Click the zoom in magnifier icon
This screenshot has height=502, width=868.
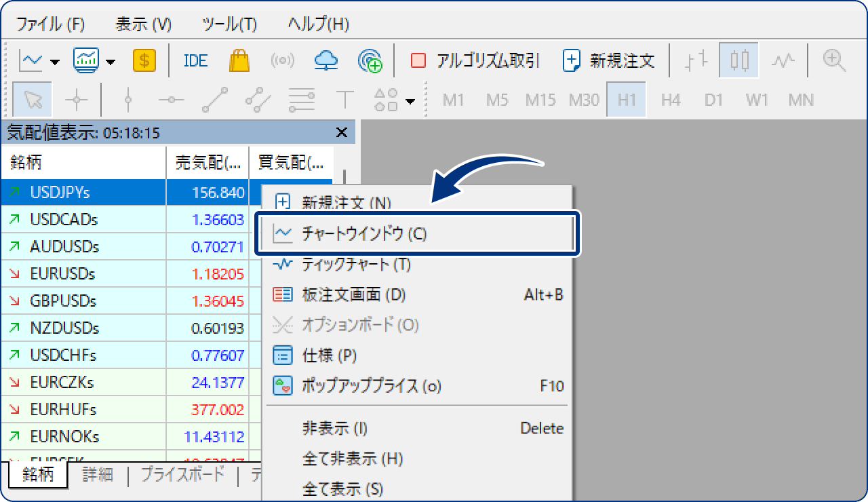[x=834, y=61]
